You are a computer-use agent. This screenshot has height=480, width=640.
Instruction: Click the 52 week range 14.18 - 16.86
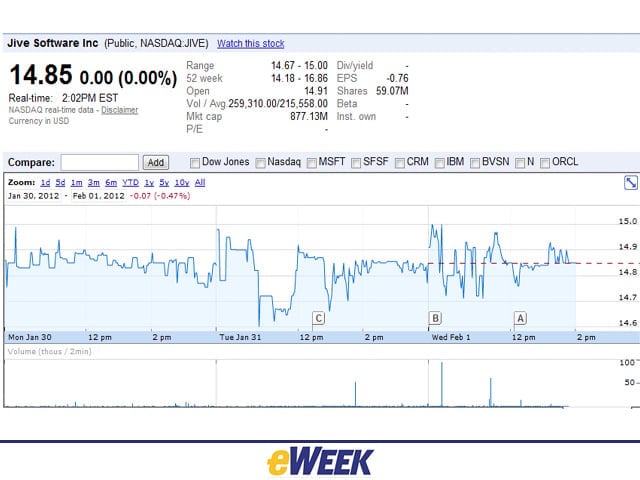coord(300,78)
